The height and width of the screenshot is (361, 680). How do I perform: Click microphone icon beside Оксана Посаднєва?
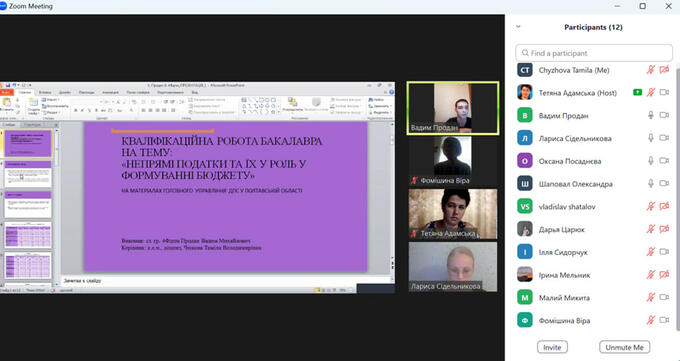pos(651,161)
